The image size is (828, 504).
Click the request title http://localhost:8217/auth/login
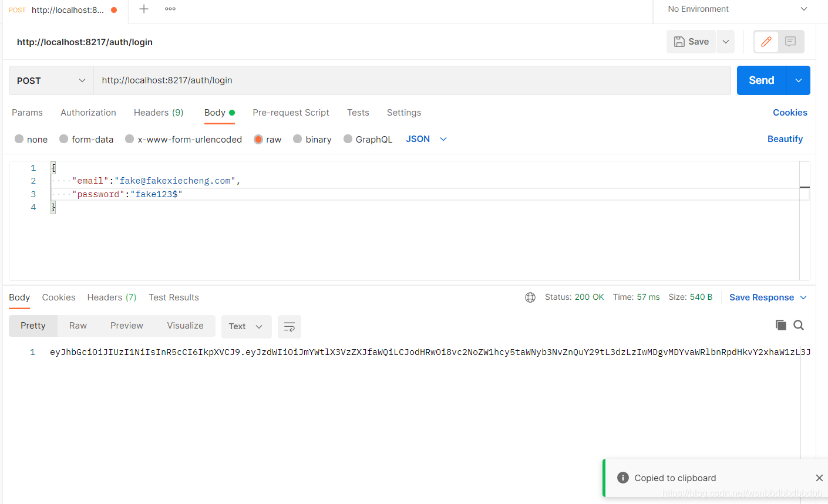click(x=85, y=42)
